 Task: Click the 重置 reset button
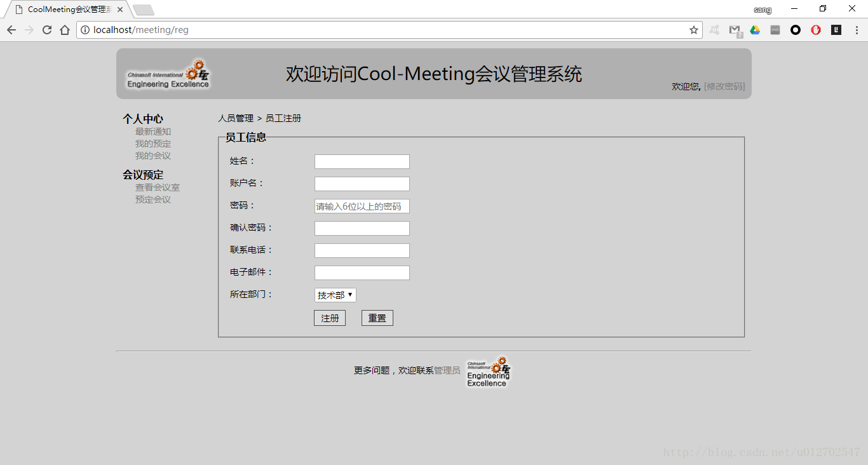[x=377, y=318]
